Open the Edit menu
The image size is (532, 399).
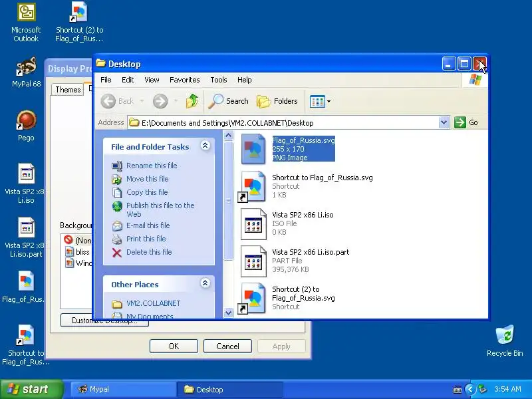(128, 80)
